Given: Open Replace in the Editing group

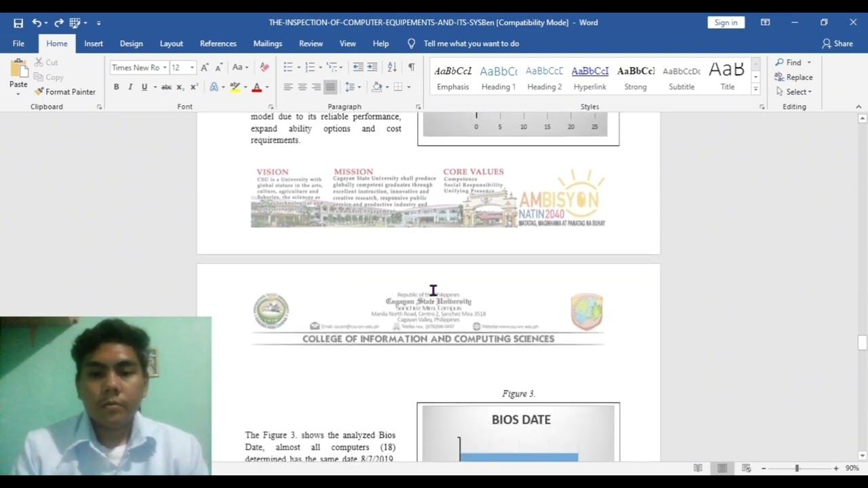Looking at the screenshot, I should point(794,77).
